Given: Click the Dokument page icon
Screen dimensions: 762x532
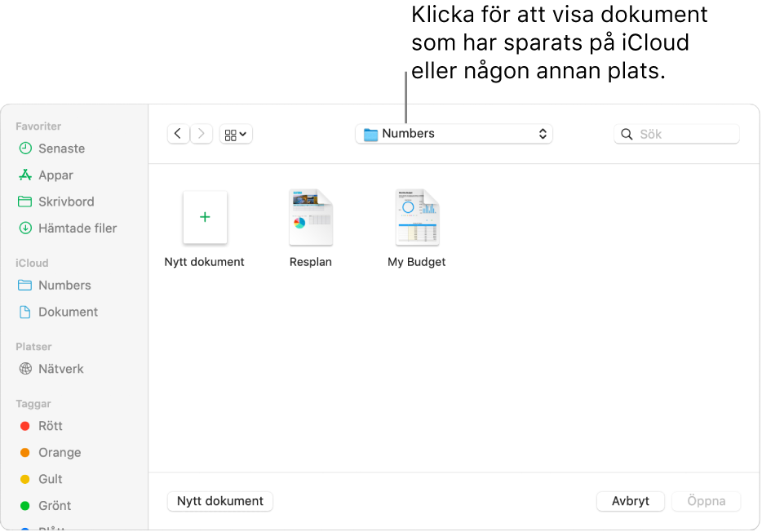Looking at the screenshot, I should tap(24, 312).
